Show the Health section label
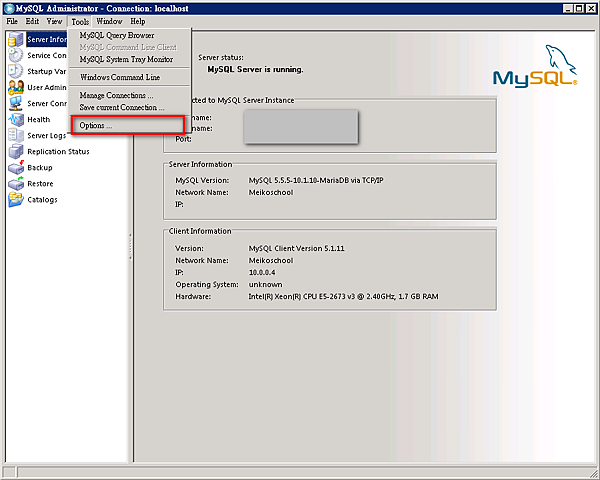The height and width of the screenshot is (480, 600). [x=39, y=120]
